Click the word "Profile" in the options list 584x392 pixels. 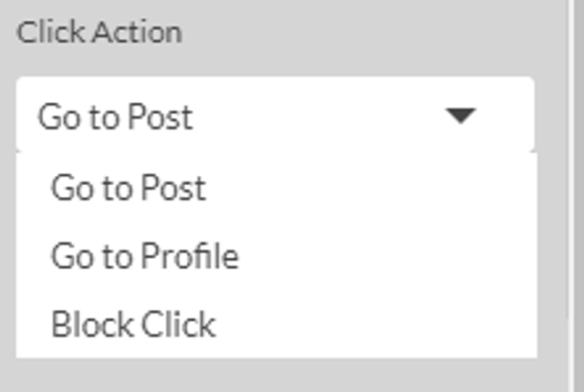tap(190, 255)
